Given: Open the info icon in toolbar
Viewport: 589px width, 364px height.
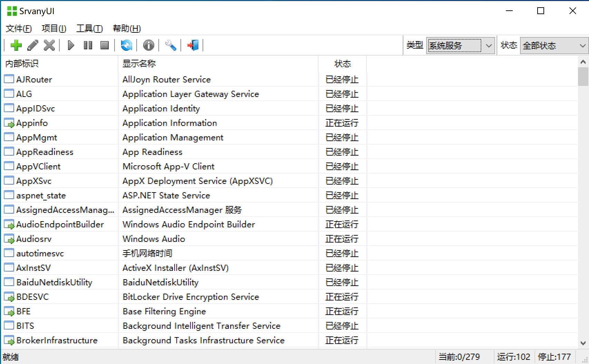Looking at the screenshot, I should coord(149,45).
